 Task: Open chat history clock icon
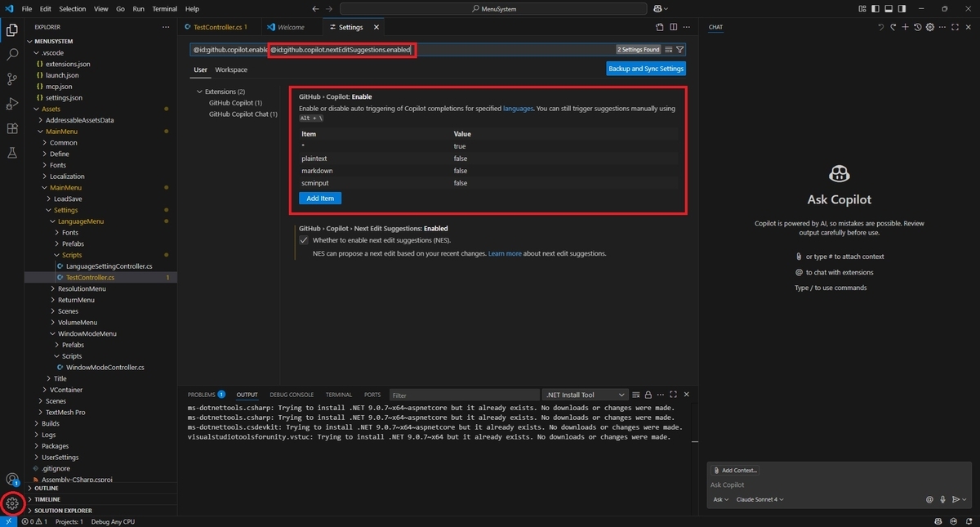click(x=917, y=27)
